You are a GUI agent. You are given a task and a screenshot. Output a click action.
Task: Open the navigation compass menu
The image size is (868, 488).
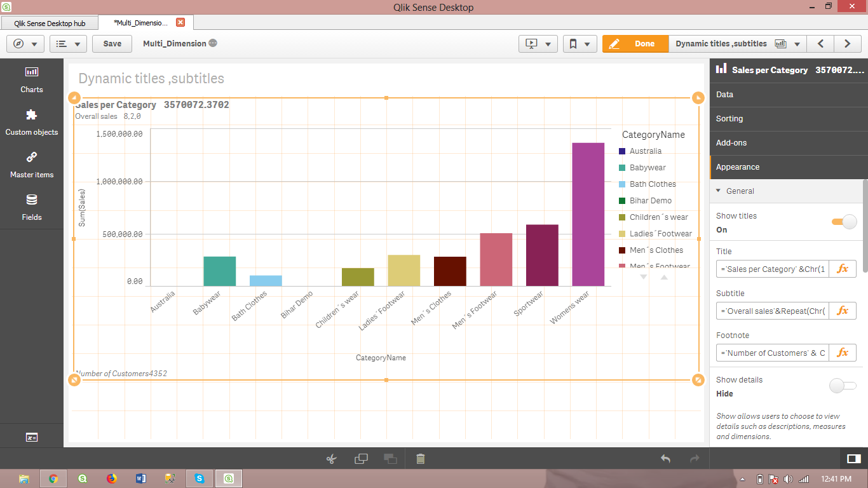click(x=25, y=44)
